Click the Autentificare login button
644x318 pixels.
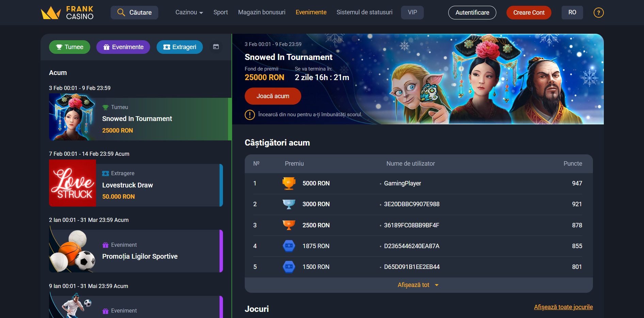[x=472, y=13]
